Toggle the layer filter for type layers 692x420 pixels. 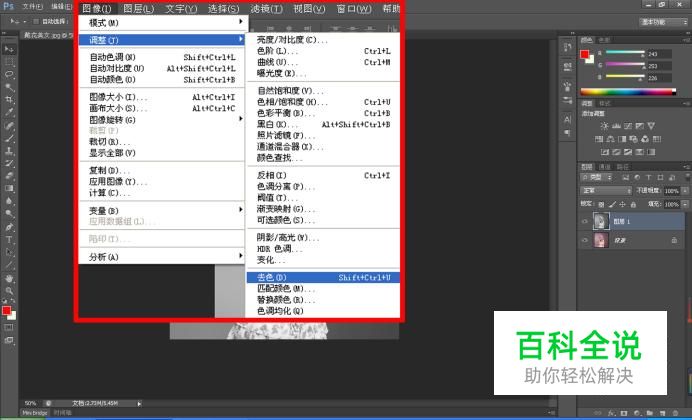[648, 177]
